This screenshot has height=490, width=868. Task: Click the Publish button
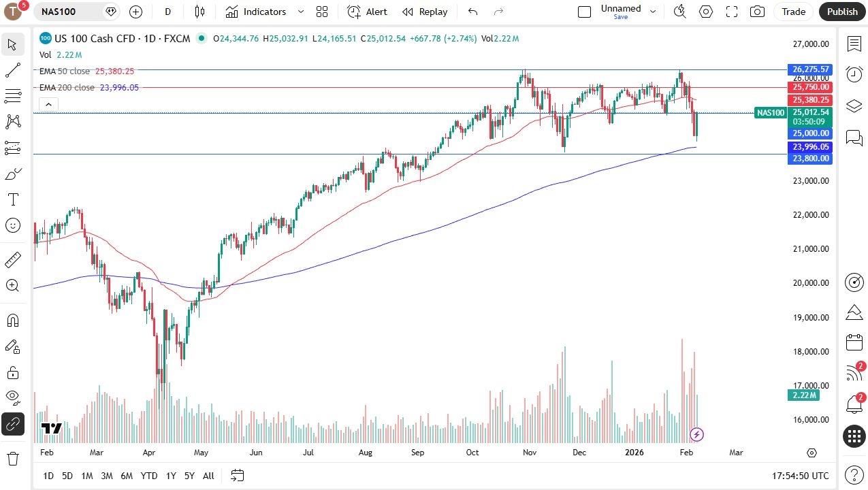[x=842, y=12]
